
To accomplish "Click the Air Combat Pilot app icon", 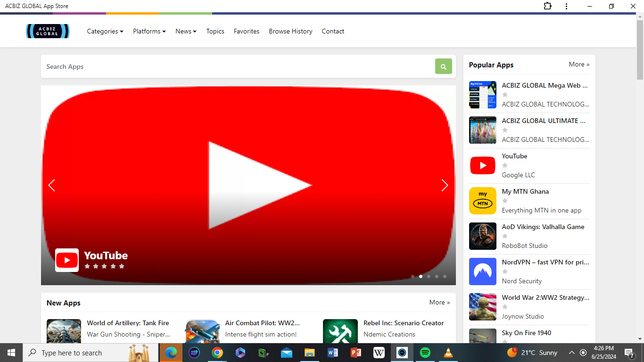I will point(202,331).
